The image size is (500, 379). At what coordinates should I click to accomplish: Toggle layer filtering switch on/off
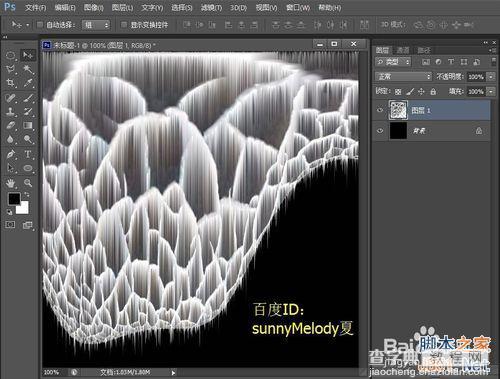[x=494, y=61]
